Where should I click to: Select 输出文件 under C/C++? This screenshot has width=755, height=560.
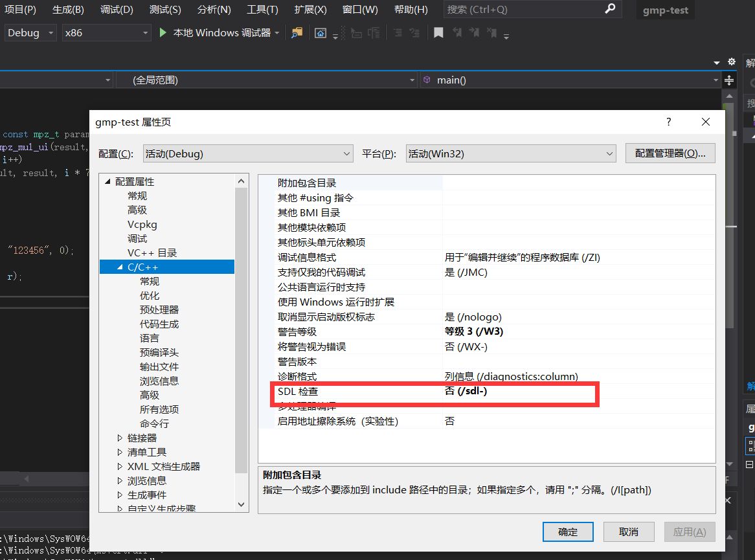(159, 366)
